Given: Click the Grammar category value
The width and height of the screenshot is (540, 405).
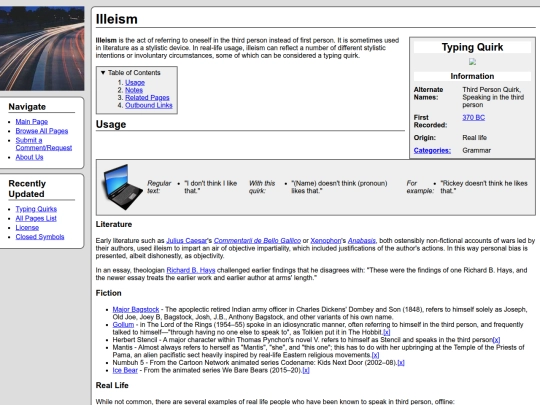Looking at the screenshot, I should [x=477, y=150].
